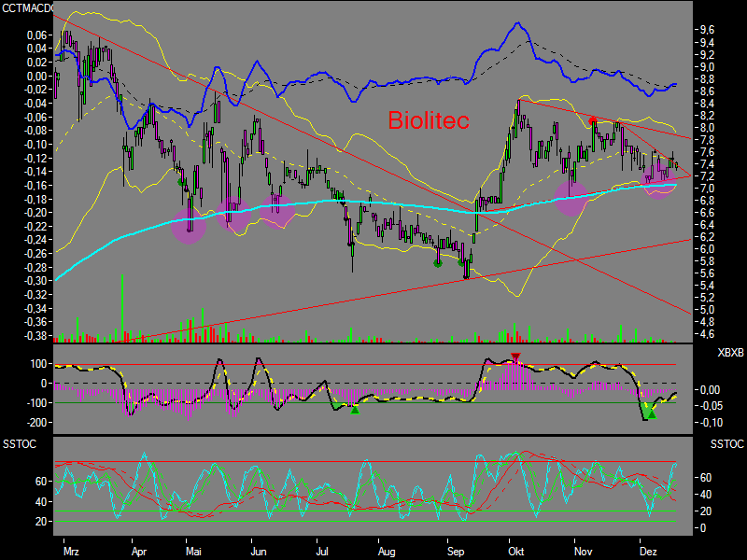The width and height of the screenshot is (747, 560).
Task: Click the red Biolitec chart title
Action: [429, 120]
